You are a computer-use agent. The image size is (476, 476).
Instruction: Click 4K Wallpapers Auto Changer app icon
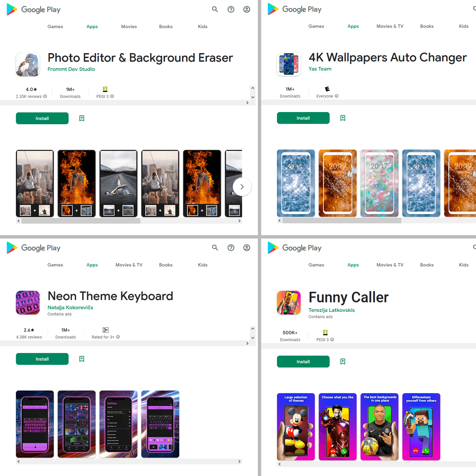click(x=289, y=64)
